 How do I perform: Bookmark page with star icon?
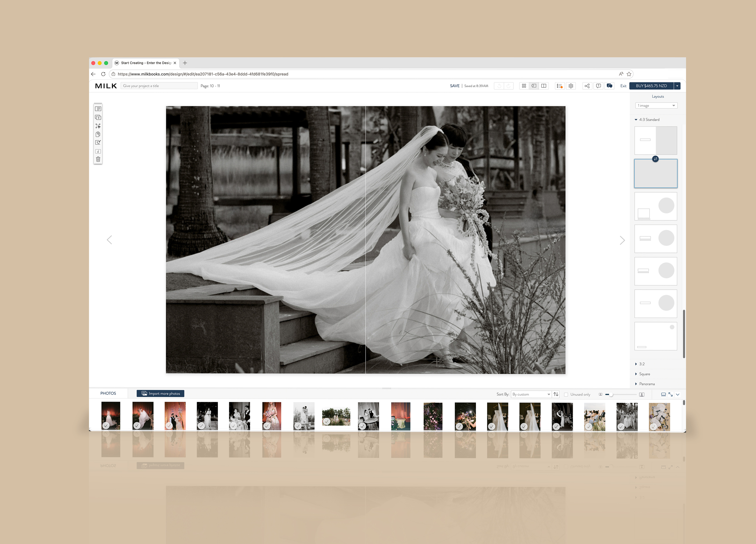coord(629,74)
